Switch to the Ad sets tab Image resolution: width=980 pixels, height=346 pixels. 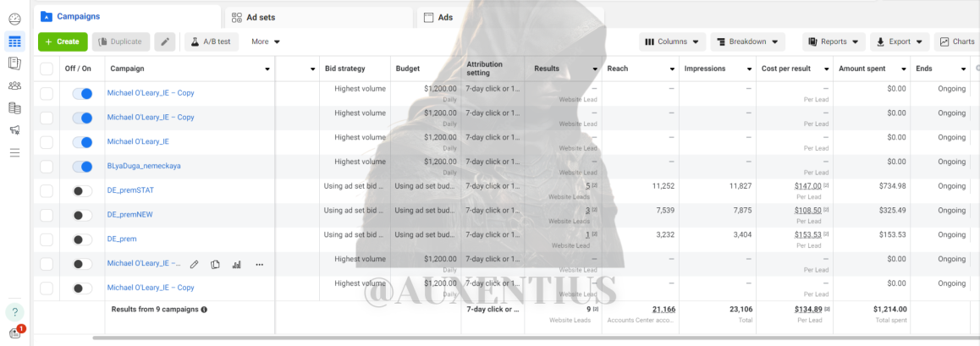[319, 18]
